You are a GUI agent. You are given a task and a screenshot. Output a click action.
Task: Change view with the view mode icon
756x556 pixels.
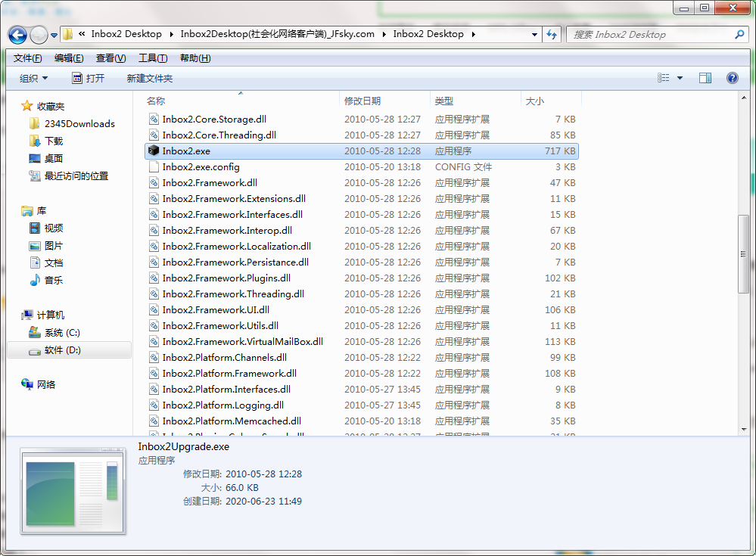(x=664, y=78)
